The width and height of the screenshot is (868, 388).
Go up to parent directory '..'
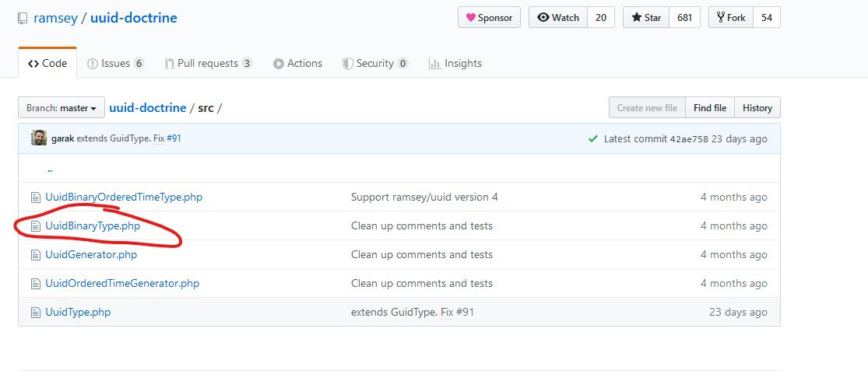(x=50, y=170)
